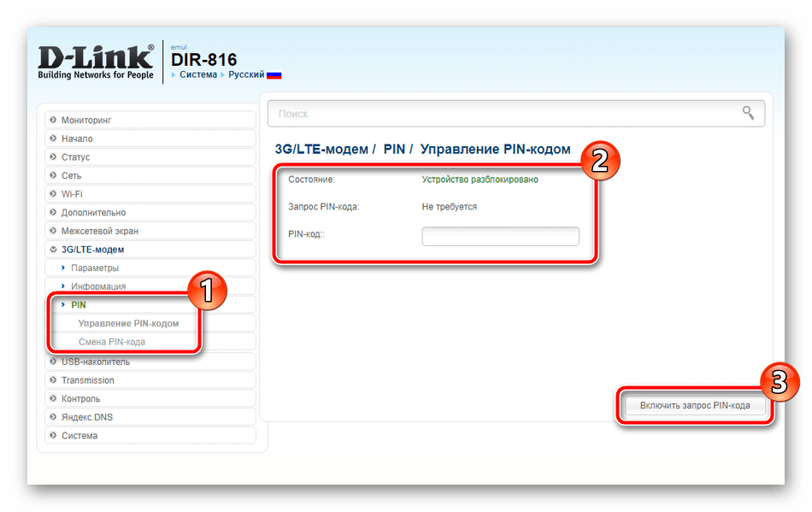Click the Russian flag language icon
The height and width of the screenshot is (512, 812).
(274, 75)
